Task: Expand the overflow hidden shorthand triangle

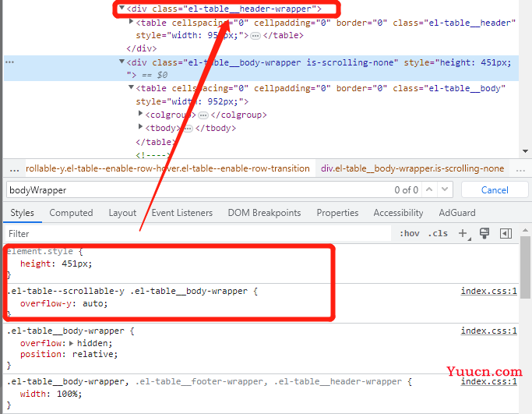Action: (x=71, y=343)
